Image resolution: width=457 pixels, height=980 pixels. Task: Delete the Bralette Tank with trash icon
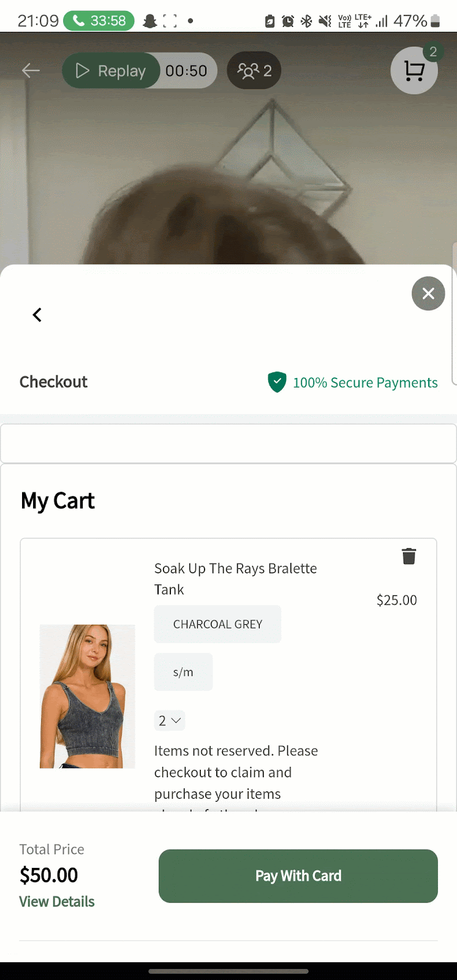pos(409,556)
